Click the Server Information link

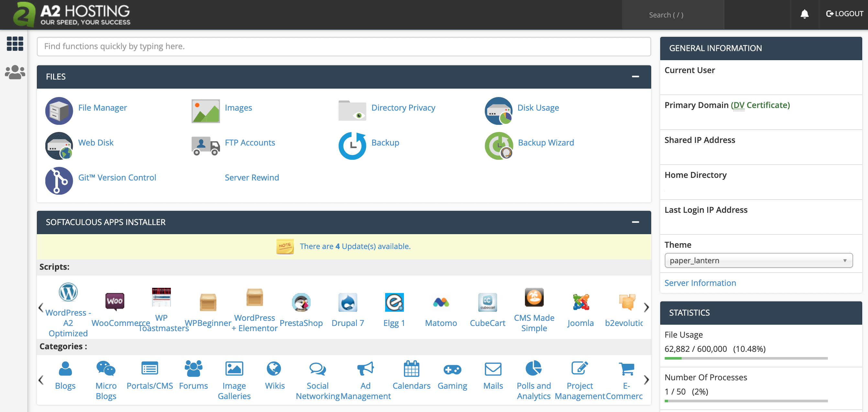click(700, 283)
